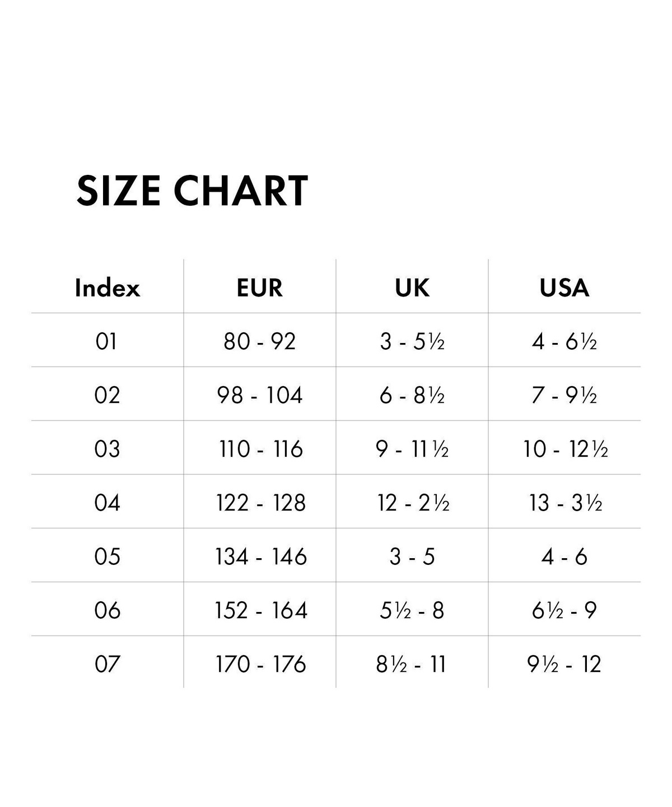Select index 03 row label
This screenshot has width=672, height=807.
[x=107, y=449]
